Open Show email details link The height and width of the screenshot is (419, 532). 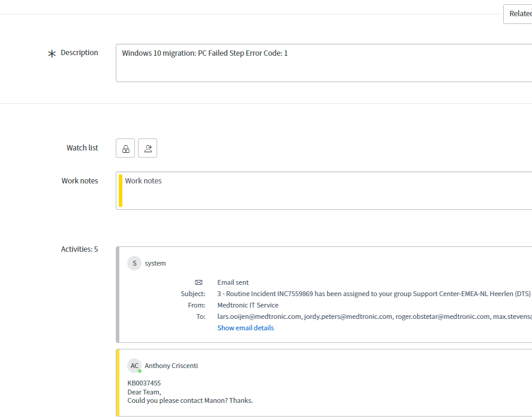point(245,328)
